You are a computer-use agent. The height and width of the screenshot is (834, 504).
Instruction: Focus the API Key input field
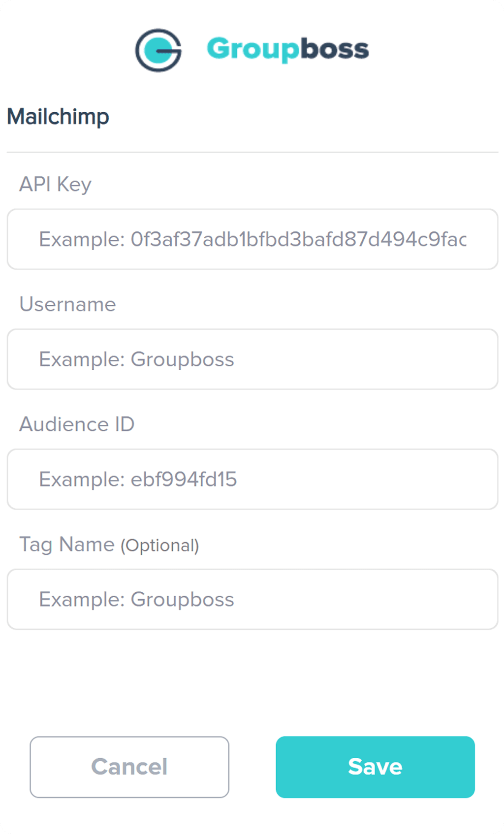coord(252,239)
